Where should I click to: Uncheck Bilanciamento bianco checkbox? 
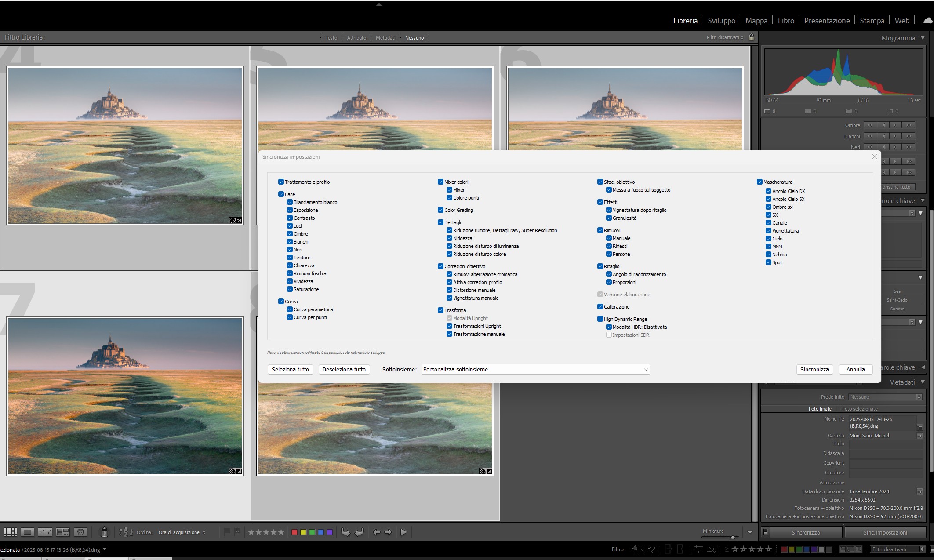(290, 202)
